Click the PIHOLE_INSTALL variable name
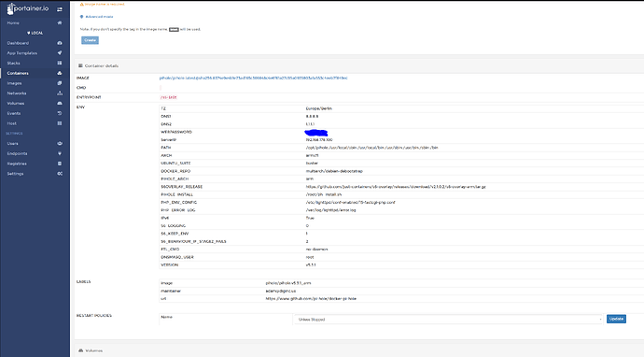This screenshot has height=357, width=644. (176, 194)
